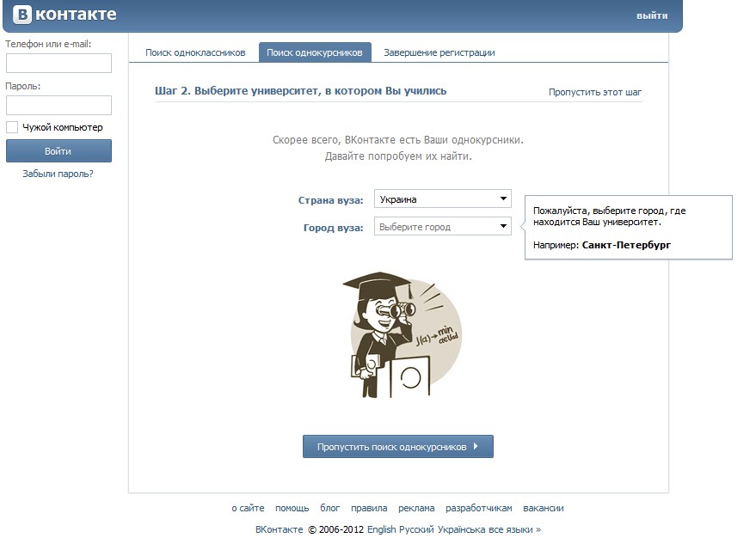This screenshot has width=756, height=550.
Task: Tick the Чужой компьютер checkbox
Action: (12, 127)
